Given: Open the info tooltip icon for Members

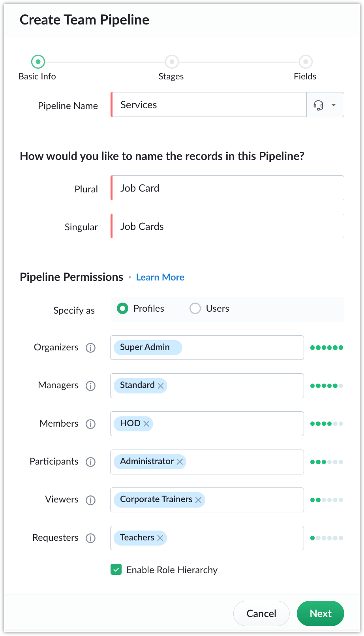Looking at the screenshot, I should 91,424.
